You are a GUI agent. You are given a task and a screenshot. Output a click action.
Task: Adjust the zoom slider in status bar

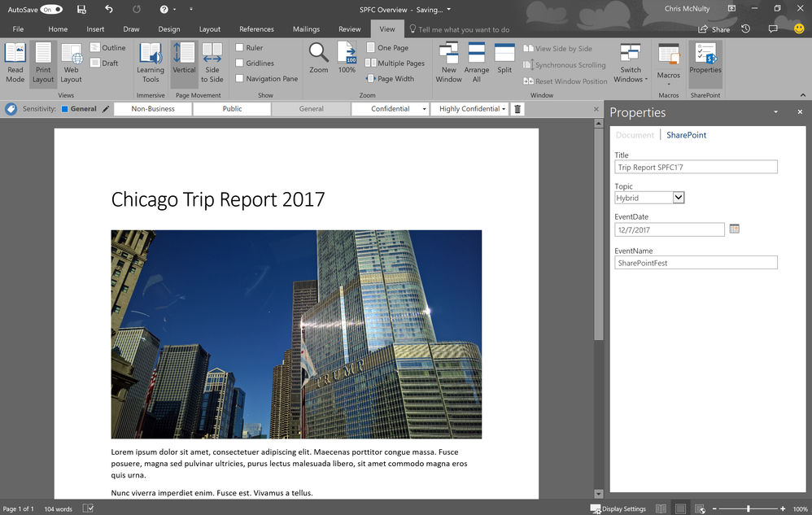point(749,508)
